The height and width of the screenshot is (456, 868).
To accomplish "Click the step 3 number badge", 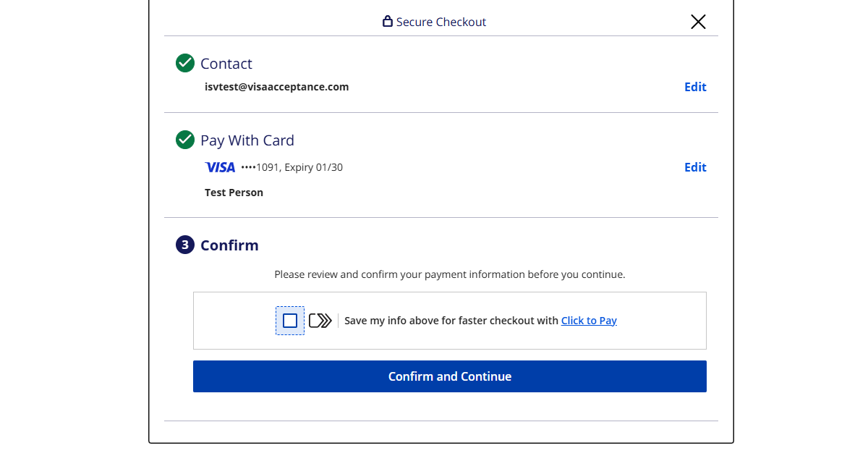I will pos(185,245).
